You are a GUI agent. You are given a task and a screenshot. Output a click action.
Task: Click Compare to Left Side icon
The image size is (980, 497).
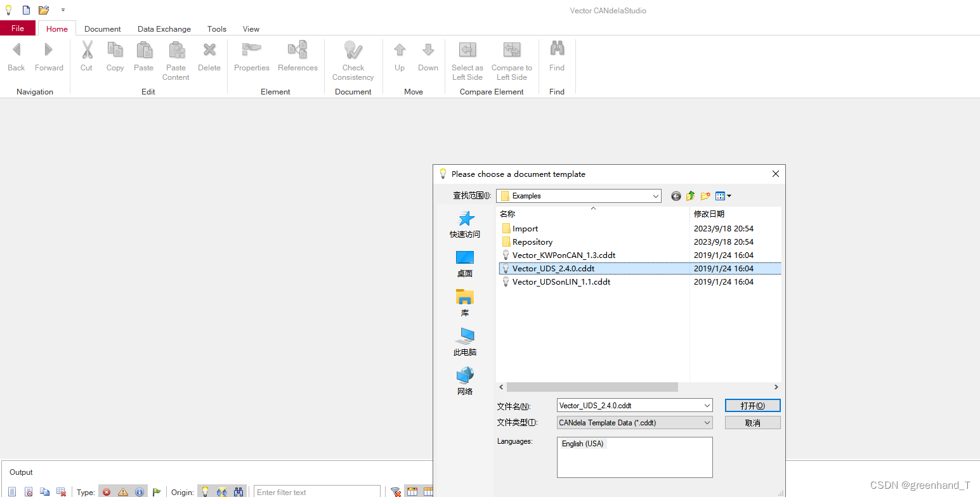point(512,49)
